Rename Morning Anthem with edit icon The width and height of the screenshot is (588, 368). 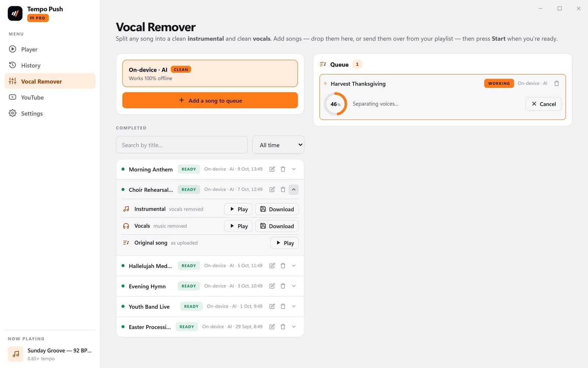pyautogui.click(x=272, y=169)
